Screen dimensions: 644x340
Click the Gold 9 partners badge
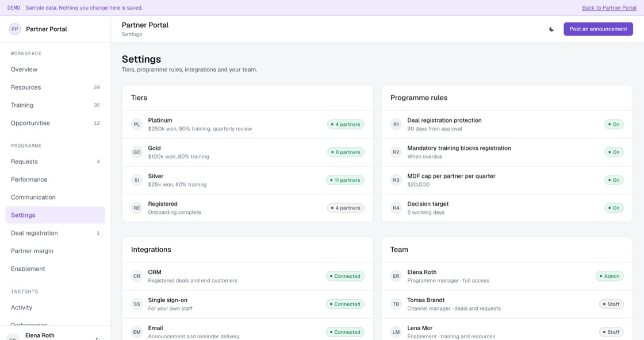(x=346, y=152)
